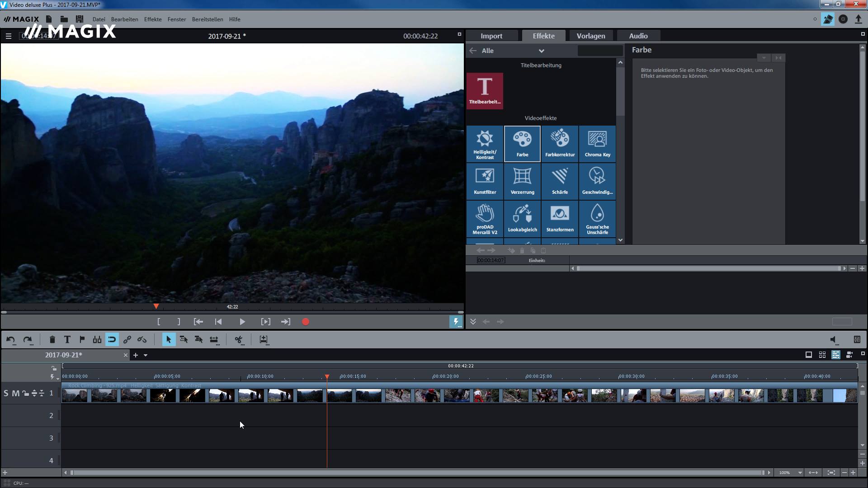Open the Chroma Key effect
This screenshot has height=488, width=868.
597,144
